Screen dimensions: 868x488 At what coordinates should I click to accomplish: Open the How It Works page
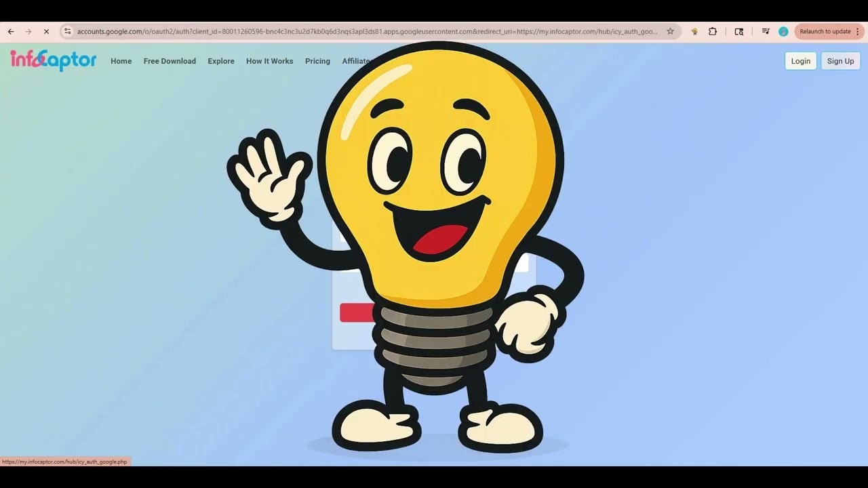tap(269, 61)
